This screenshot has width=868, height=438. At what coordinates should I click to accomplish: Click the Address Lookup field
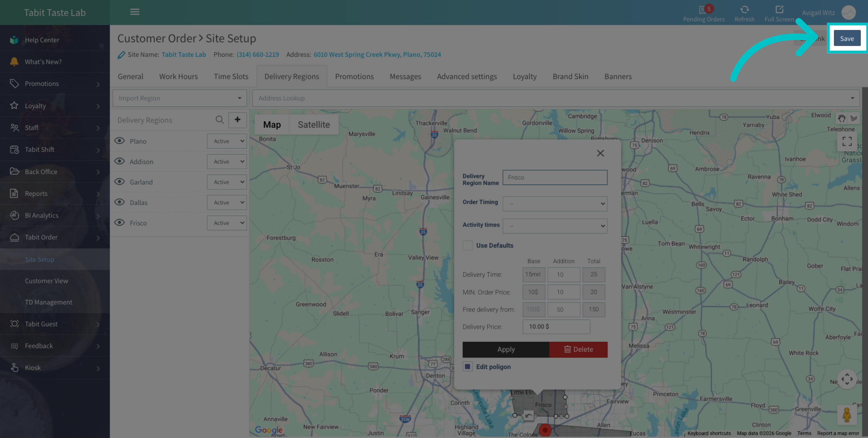click(x=556, y=98)
